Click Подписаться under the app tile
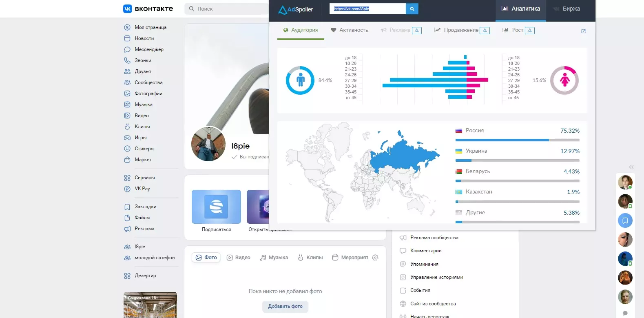Image resolution: width=644 pixels, height=318 pixels. pos(216,230)
